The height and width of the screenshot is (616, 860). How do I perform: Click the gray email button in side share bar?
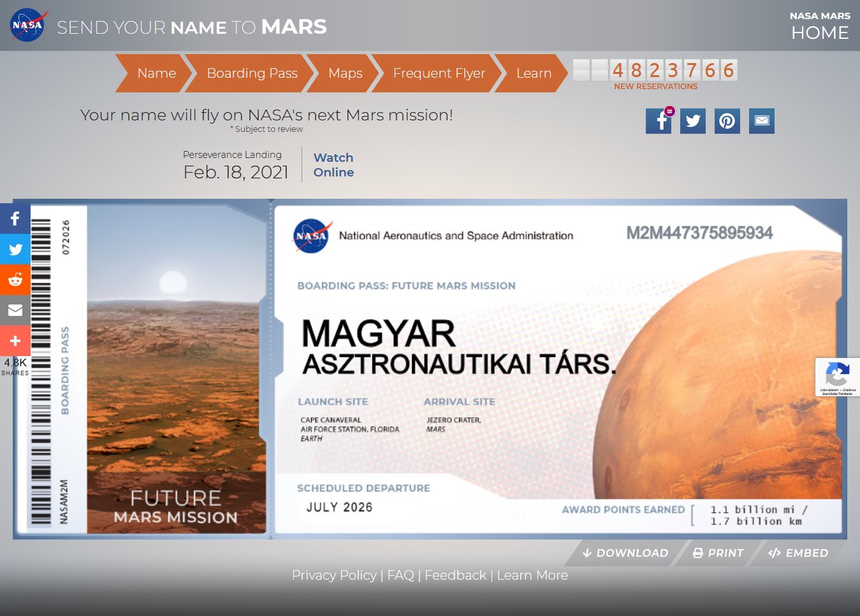15,310
